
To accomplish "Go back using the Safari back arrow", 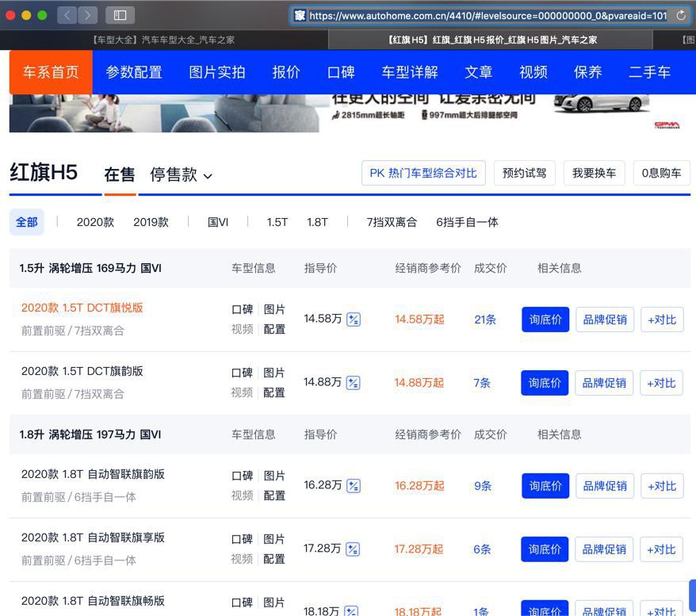I will point(67,16).
